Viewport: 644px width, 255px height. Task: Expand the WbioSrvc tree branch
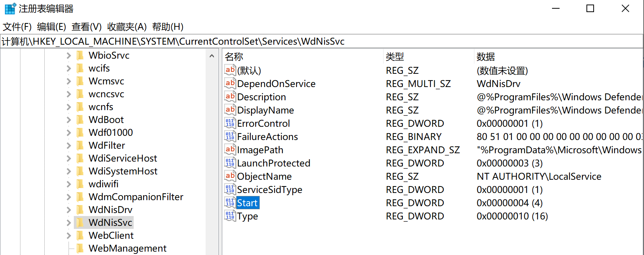pyautogui.click(x=69, y=55)
